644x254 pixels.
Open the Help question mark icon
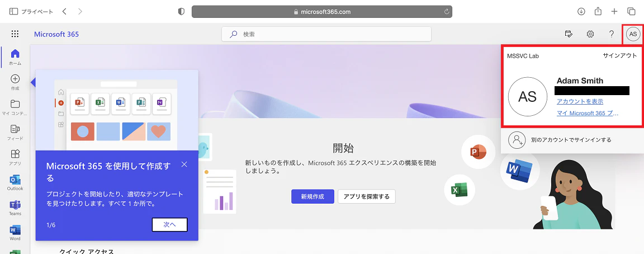[x=612, y=34]
